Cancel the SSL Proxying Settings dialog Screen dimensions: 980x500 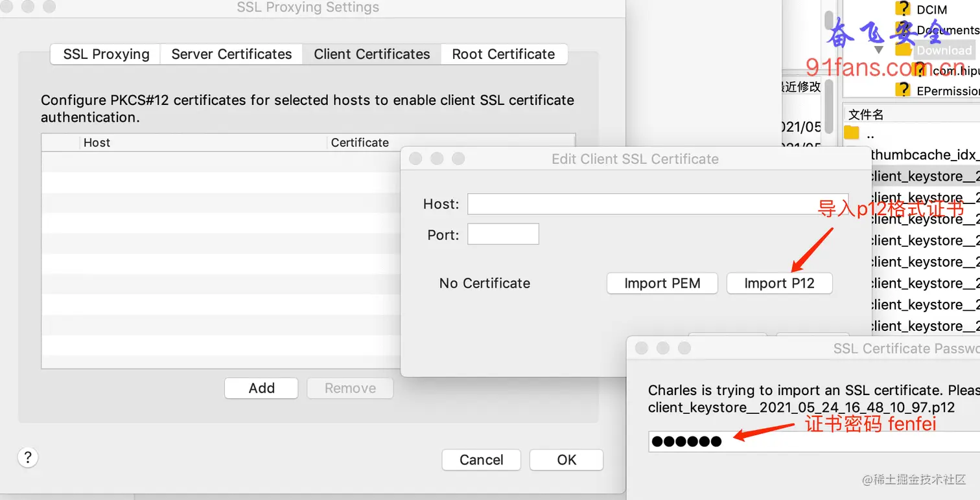[481, 460]
